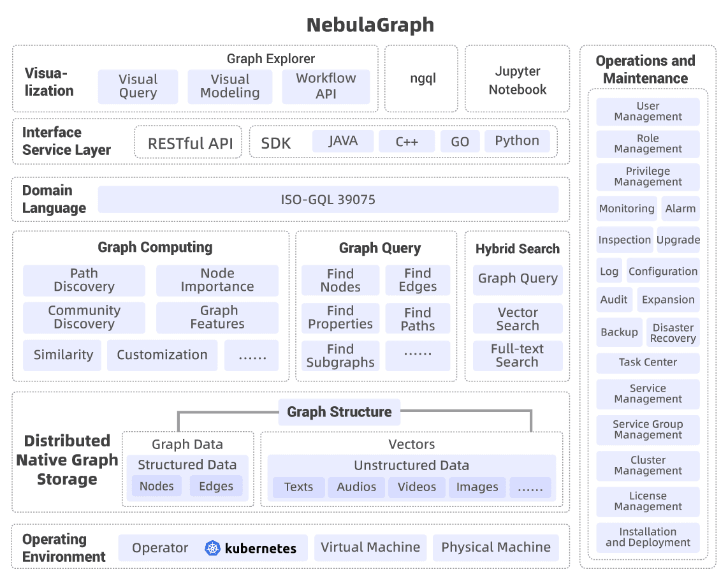Click the Find Nodes box
The image size is (728, 581).
click(340, 280)
